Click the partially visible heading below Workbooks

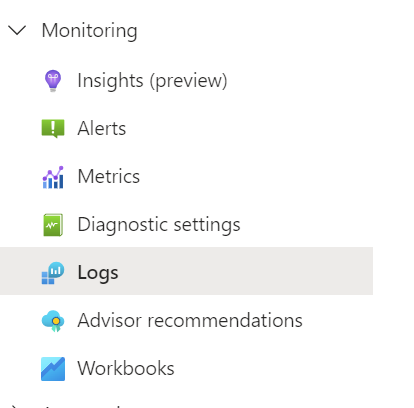coord(82,406)
